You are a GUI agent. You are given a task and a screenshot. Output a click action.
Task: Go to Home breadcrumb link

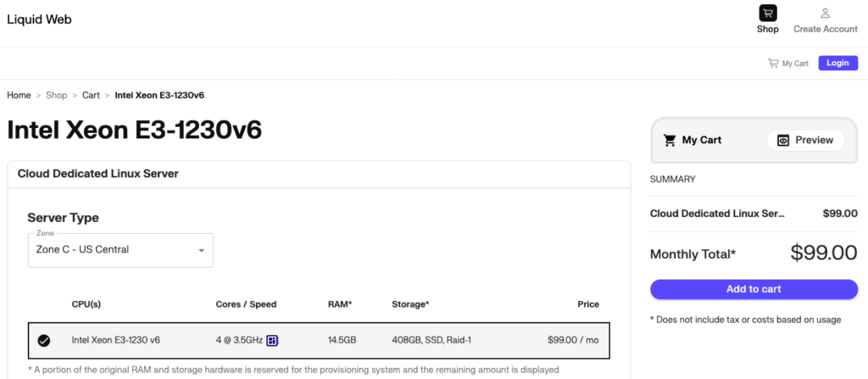click(x=19, y=95)
